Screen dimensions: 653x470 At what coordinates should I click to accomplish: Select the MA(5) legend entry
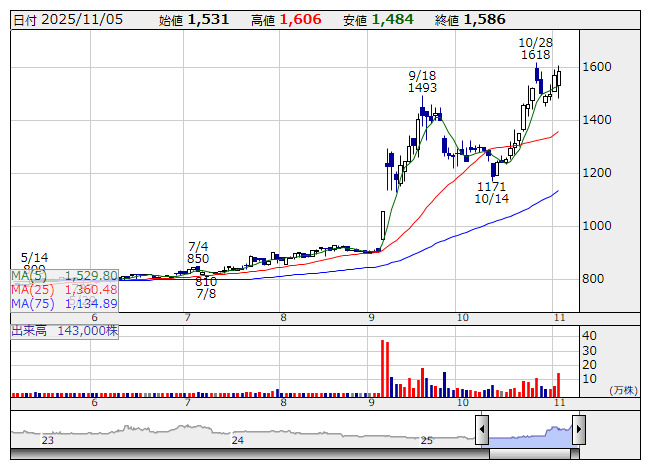[65, 275]
